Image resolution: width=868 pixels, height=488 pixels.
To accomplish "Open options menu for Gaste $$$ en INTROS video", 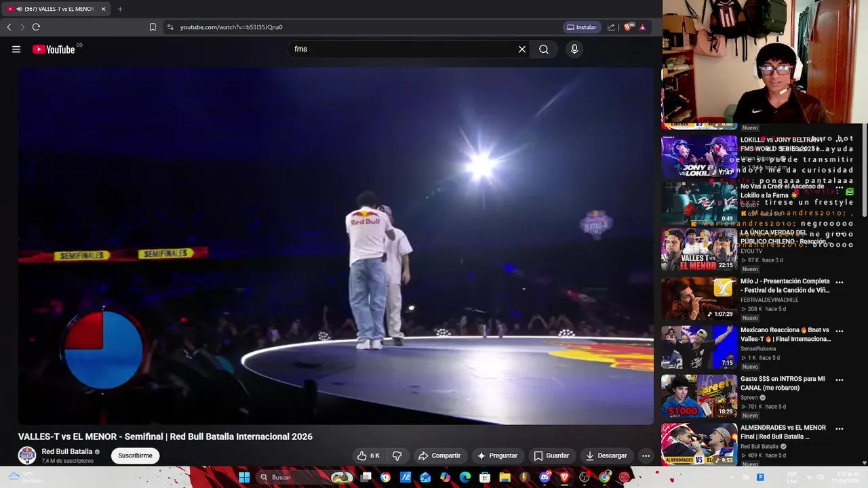I will 840,380.
